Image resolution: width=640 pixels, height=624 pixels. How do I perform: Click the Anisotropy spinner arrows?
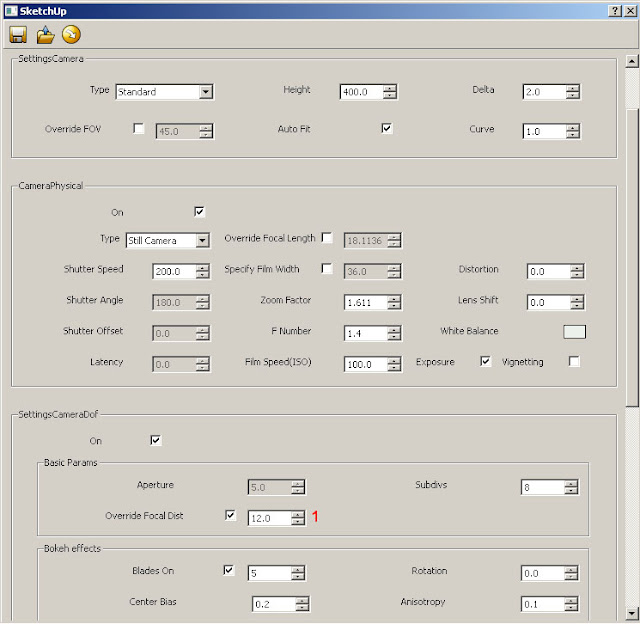pos(571,604)
